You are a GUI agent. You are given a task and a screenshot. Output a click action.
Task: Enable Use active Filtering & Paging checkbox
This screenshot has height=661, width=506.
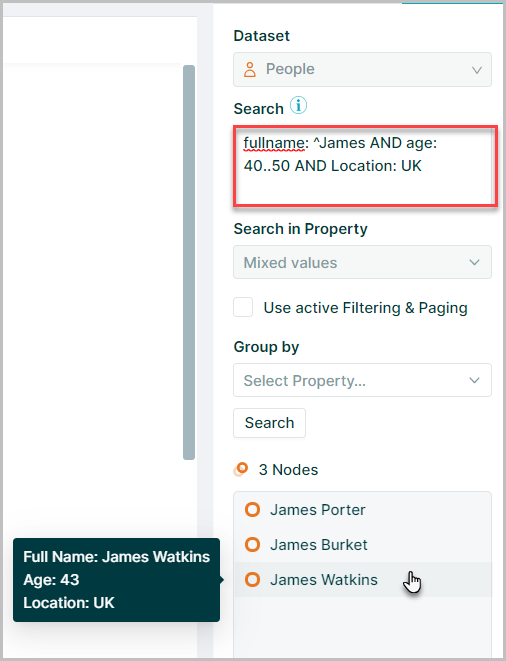point(243,307)
